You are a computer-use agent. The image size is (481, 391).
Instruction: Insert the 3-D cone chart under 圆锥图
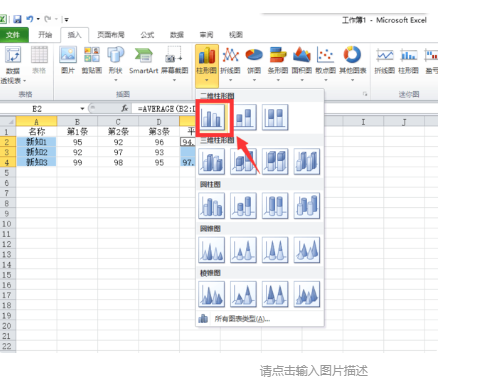click(x=307, y=250)
